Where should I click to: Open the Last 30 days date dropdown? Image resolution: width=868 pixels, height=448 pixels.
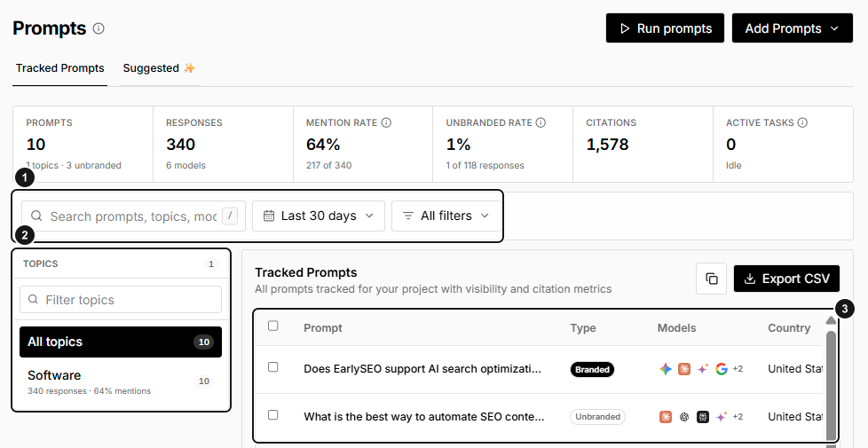(319, 216)
